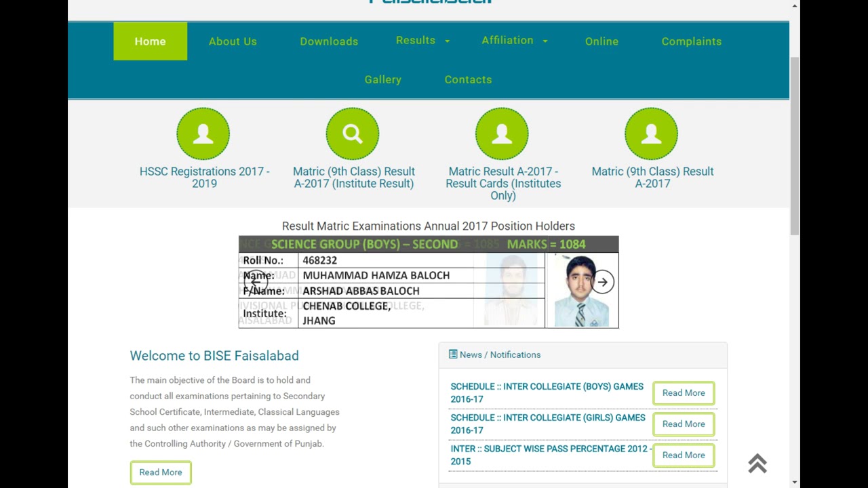
Task: Click the scrollbar down arrow
Action: click(x=794, y=482)
